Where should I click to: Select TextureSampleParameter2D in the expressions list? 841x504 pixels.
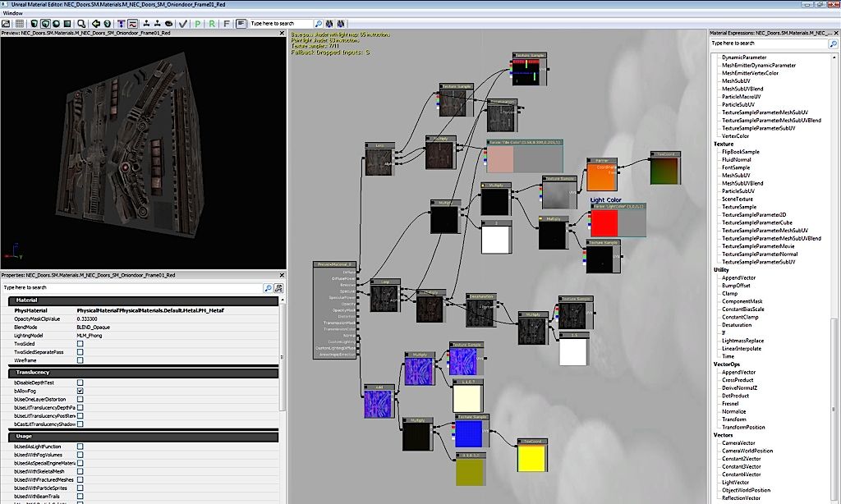coord(754,214)
